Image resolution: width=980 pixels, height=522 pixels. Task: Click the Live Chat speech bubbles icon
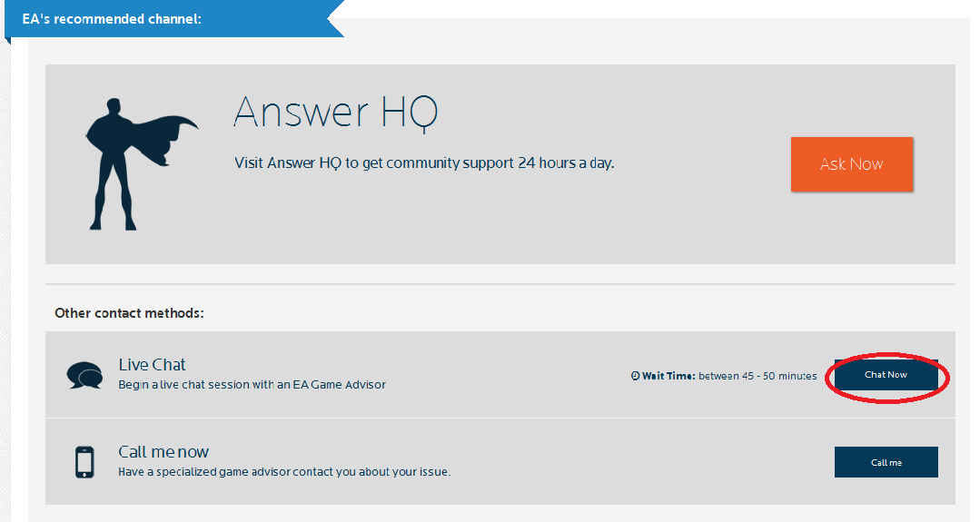[84, 375]
